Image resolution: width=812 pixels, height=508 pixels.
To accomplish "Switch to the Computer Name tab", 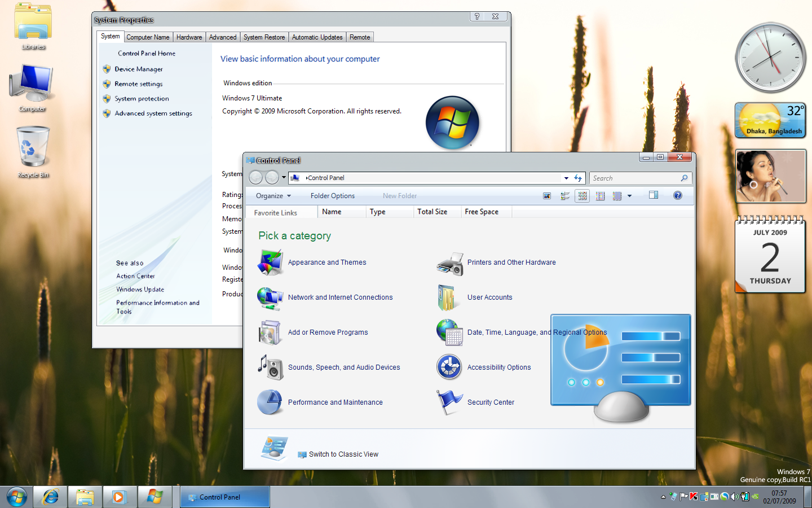I will 148,37.
